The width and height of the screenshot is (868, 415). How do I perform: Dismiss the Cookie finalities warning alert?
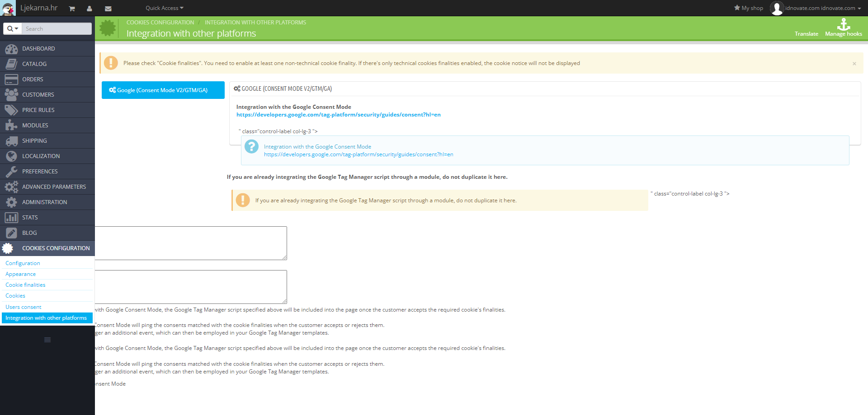click(854, 64)
